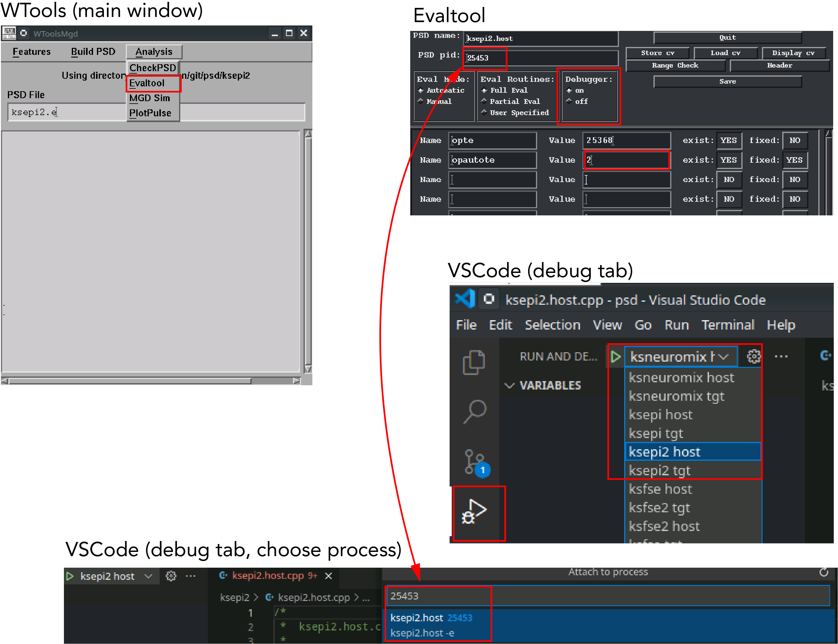Open the Features menu in WTools
838x644 pixels.
32,52
